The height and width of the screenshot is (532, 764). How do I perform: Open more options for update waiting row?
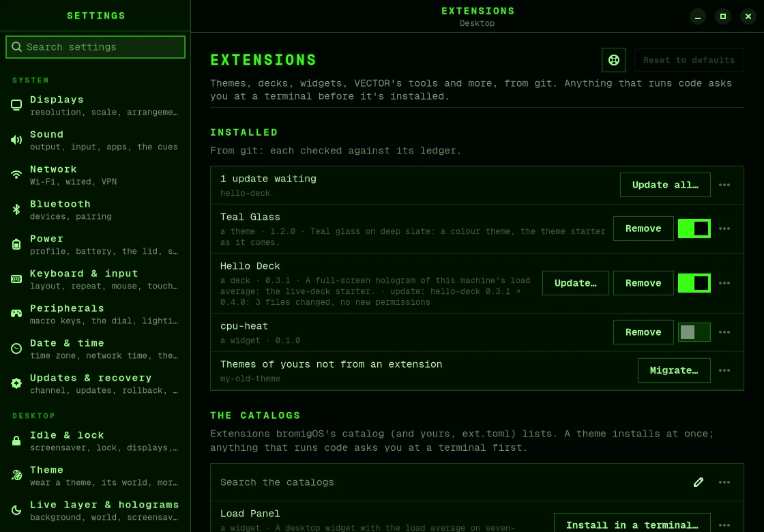(724, 185)
